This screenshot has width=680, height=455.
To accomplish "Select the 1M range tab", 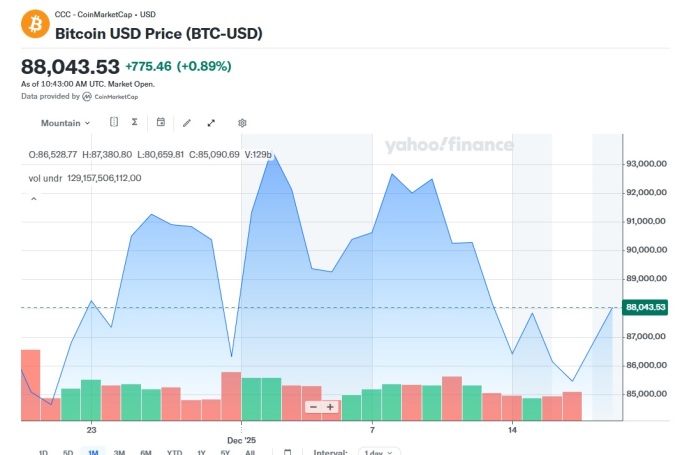I will (92, 452).
